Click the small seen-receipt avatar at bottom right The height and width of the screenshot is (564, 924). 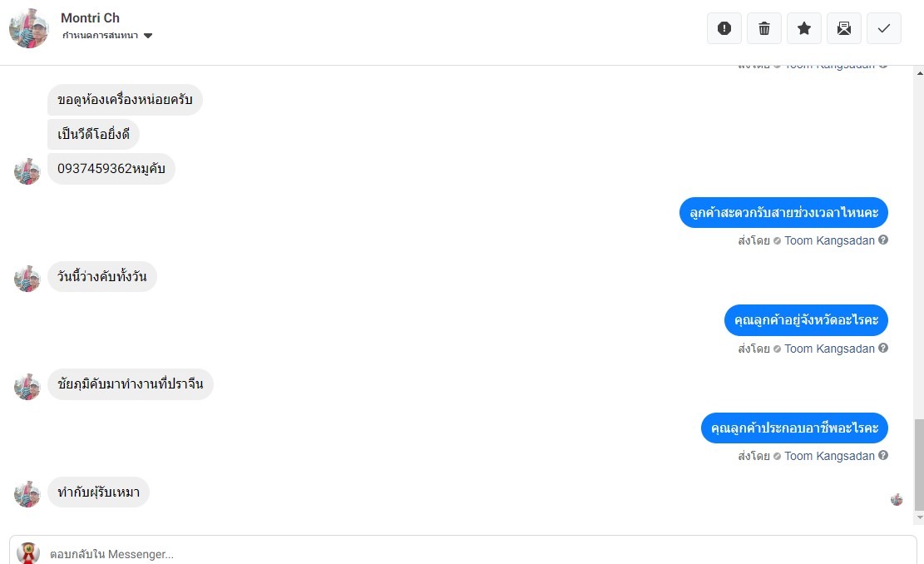coord(897,499)
